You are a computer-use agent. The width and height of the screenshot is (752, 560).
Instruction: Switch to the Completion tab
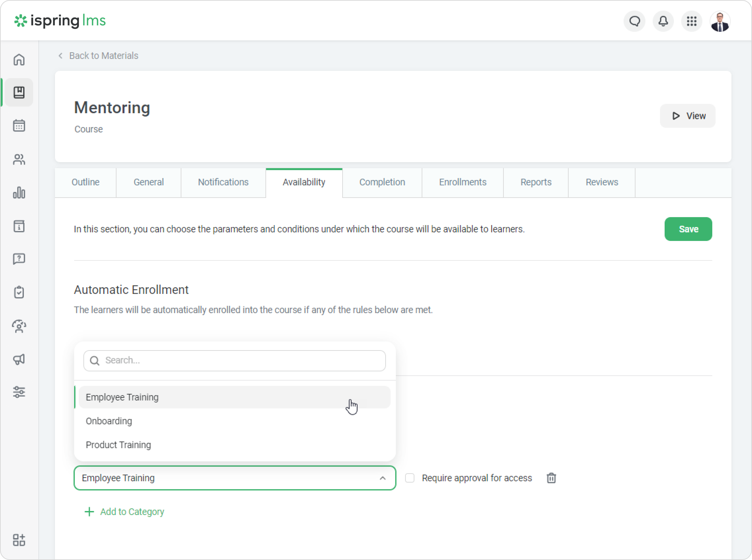[382, 182]
